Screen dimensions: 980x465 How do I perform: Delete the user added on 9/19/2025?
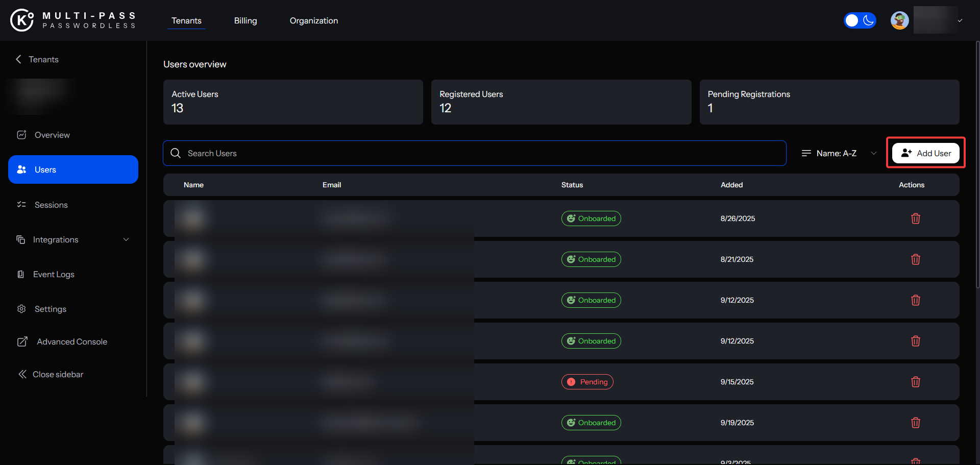tap(915, 423)
